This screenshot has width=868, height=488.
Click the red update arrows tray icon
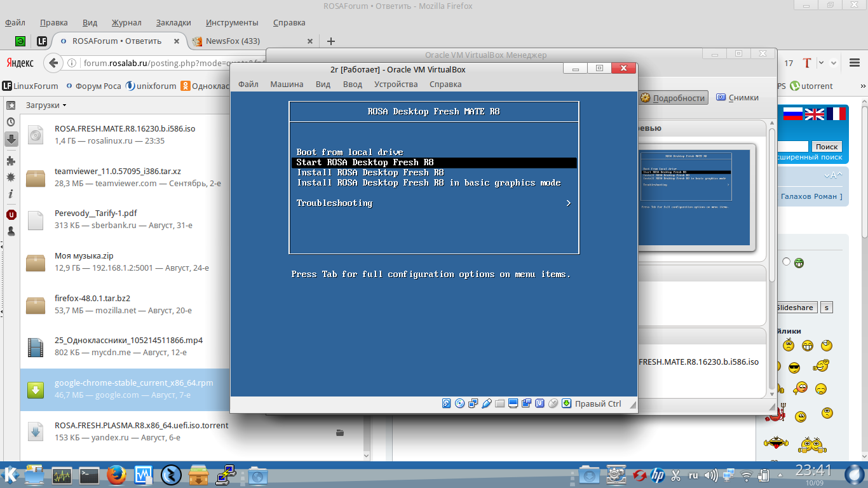(640, 475)
